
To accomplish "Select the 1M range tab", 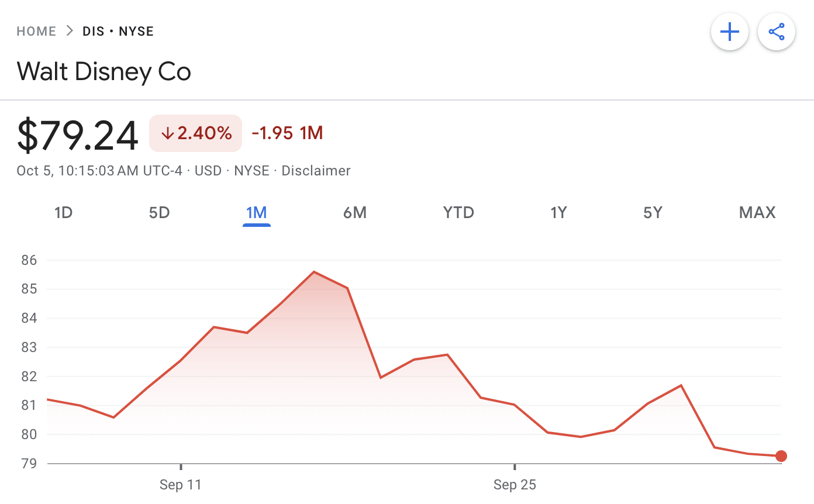I will 256,212.
